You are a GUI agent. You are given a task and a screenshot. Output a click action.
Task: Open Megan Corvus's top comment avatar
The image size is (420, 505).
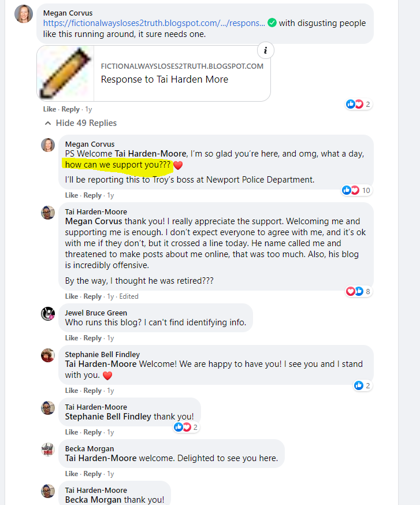pyautogui.click(x=24, y=14)
